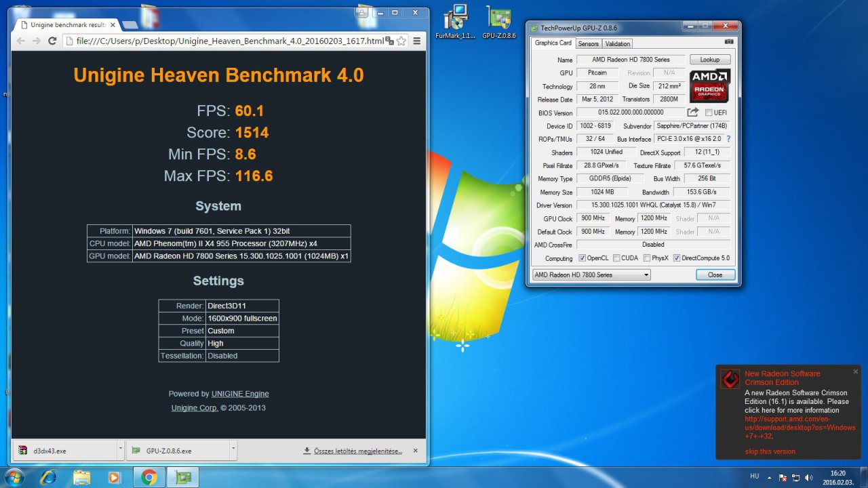
Task: Bookmark this page with star icon
Action: [401, 41]
